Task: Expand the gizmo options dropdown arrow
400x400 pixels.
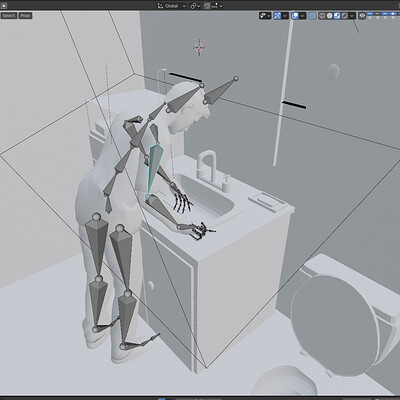Action: pos(285,16)
